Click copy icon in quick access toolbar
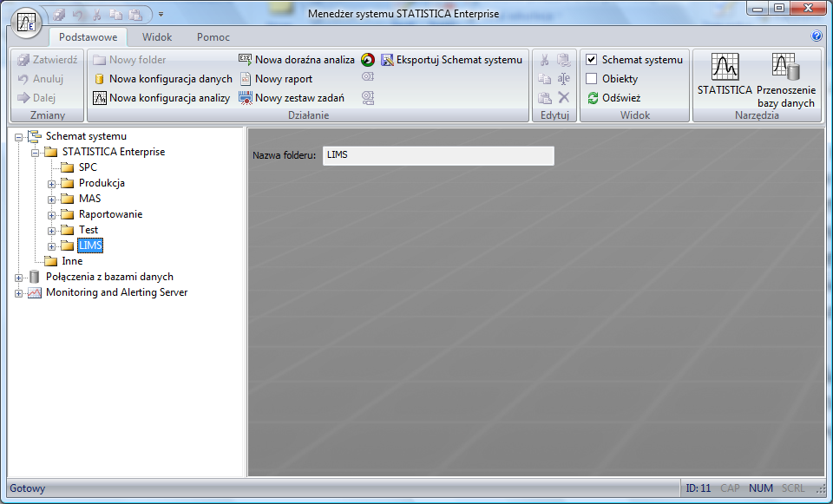This screenshot has width=833, height=504. tap(116, 15)
